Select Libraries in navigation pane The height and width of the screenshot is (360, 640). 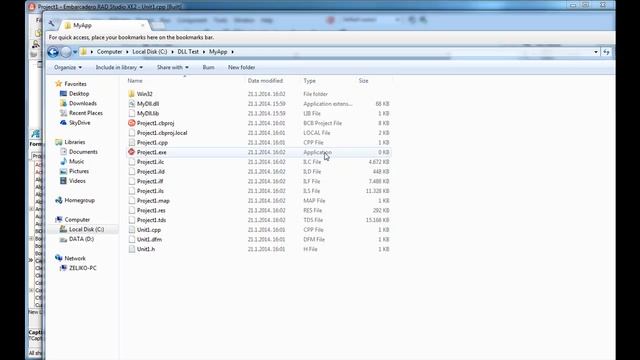coord(75,142)
